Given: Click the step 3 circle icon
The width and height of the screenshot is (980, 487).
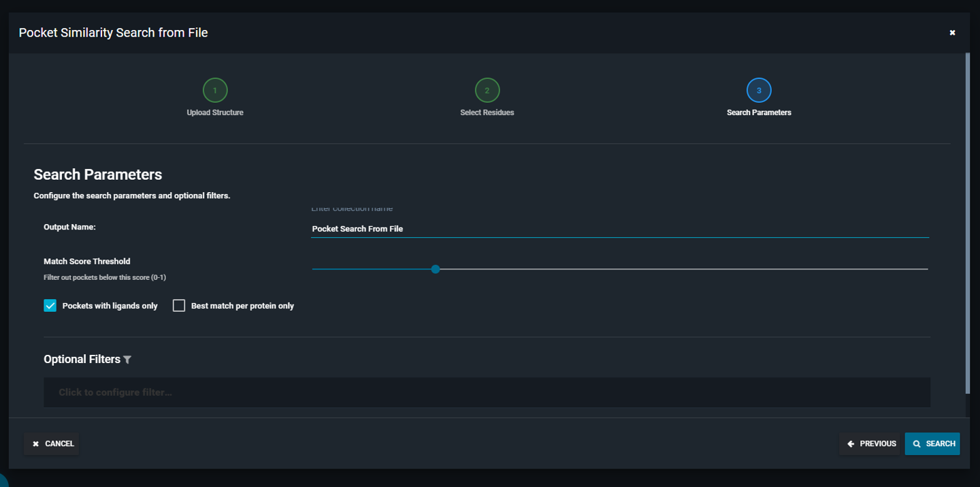Looking at the screenshot, I should pos(759,90).
